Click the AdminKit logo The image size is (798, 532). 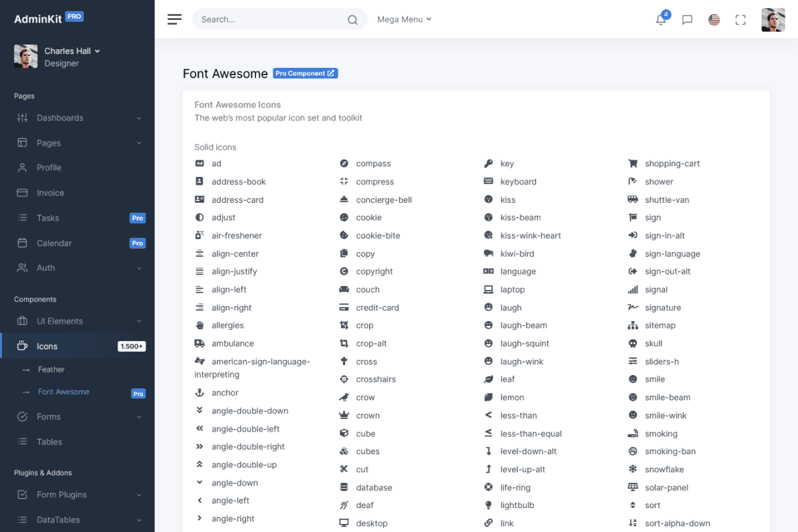[49, 19]
